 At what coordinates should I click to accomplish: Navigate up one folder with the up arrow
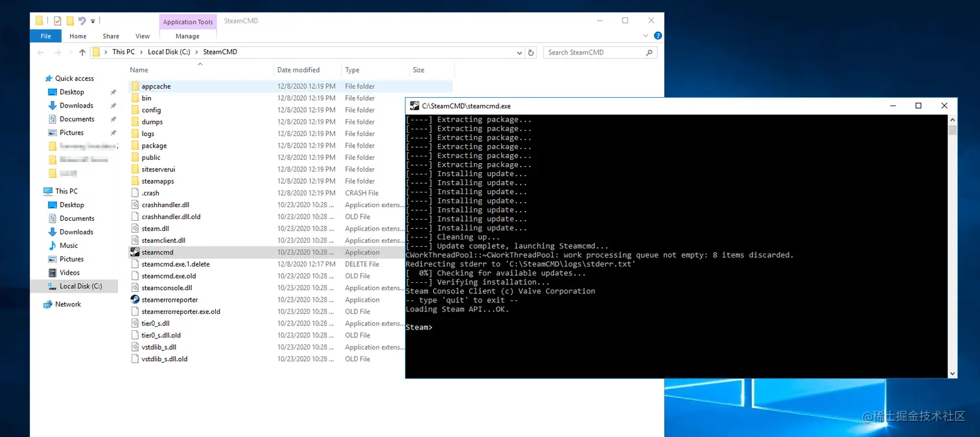tap(82, 52)
